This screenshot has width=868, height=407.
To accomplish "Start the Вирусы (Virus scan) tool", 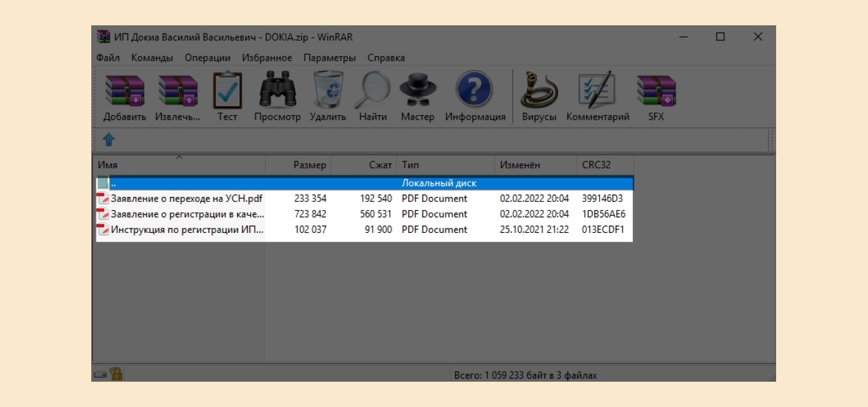I will coord(539,92).
